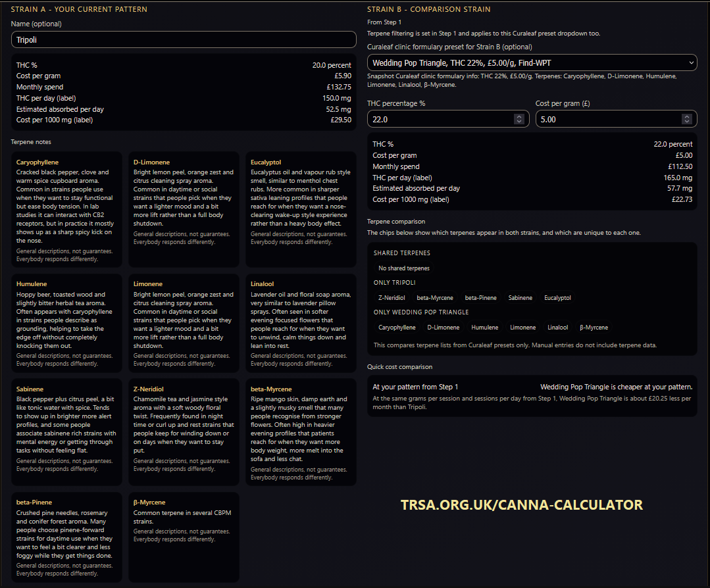Select the Limonene terpene note card heading

tap(147, 284)
